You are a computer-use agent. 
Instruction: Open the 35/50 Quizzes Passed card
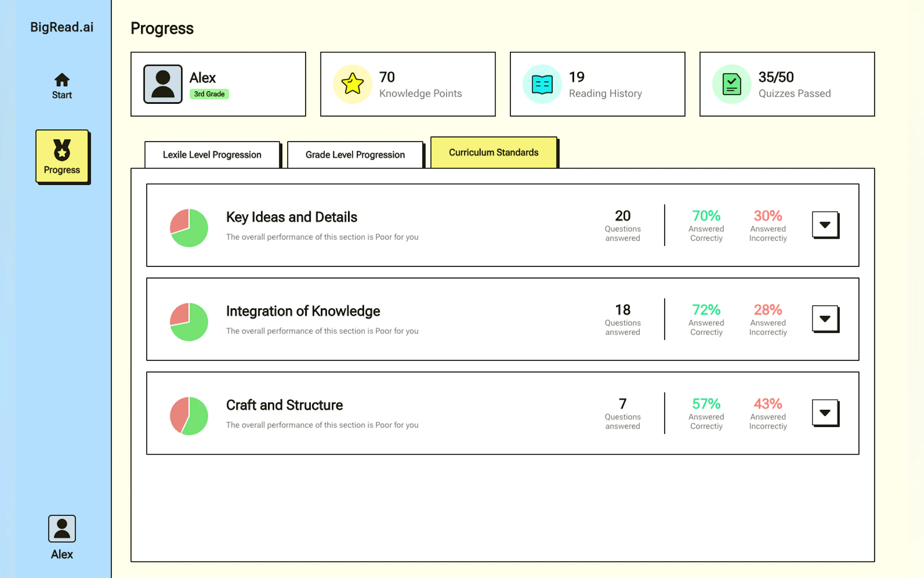pyautogui.click(x=787, y=84)
